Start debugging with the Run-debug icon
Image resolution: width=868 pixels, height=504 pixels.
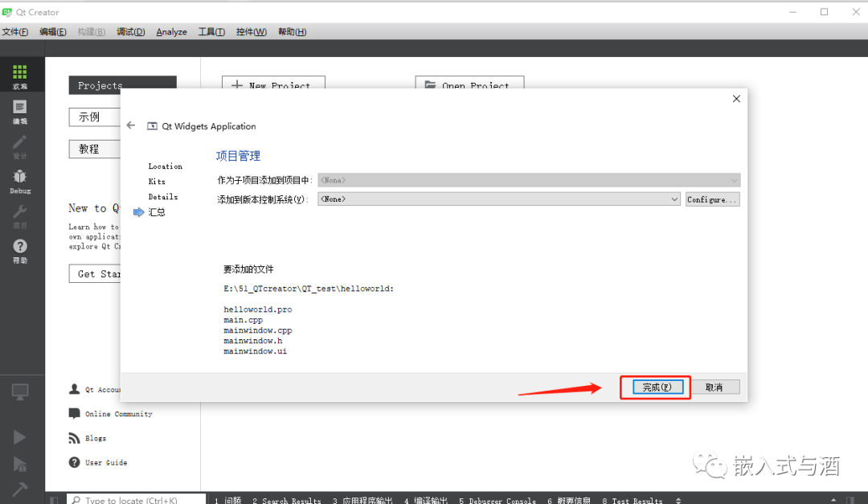pos(20,464)
